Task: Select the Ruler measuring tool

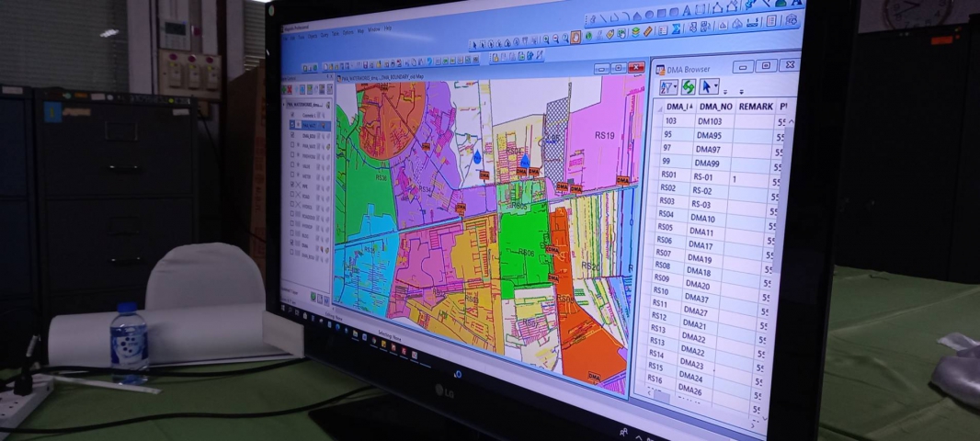Action: 648,31
